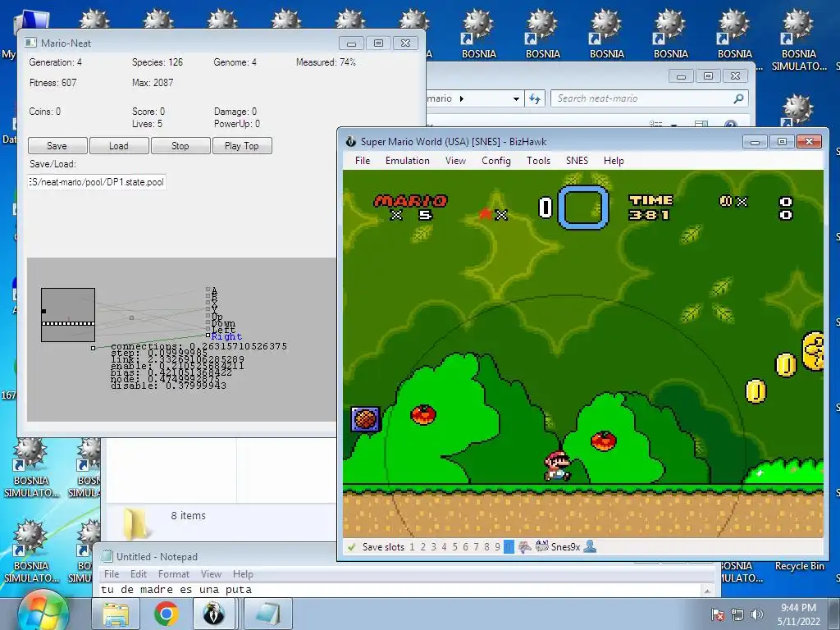Viewport: 840px width, 630px height.
Task: Select BizHawk save slot 1
Action: click(412, 547)
